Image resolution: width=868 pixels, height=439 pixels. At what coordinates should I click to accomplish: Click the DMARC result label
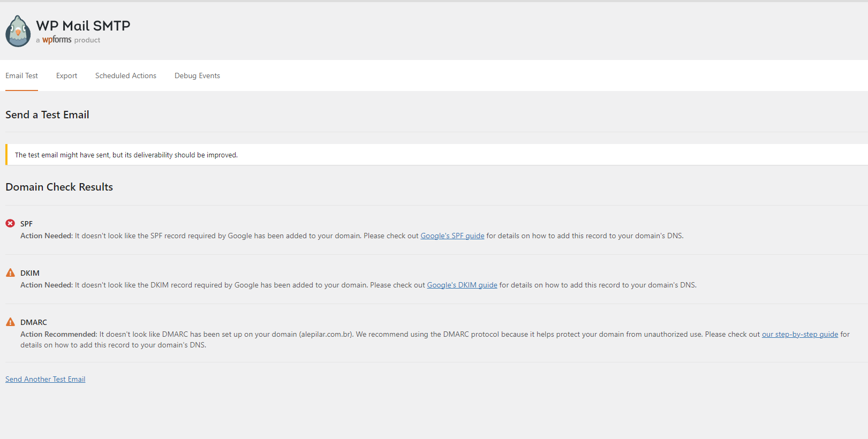tap(34, 322)
